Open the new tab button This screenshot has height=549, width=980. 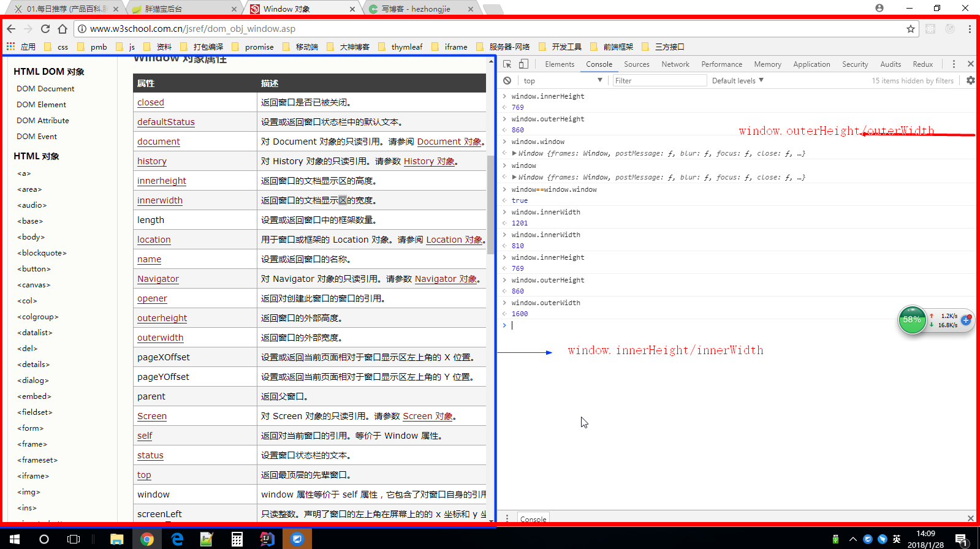493,9
